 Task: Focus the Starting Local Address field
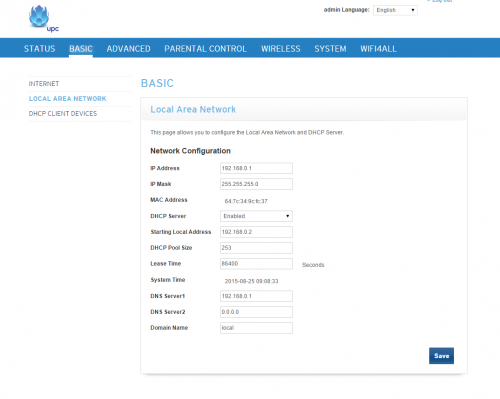click(256, 232)
